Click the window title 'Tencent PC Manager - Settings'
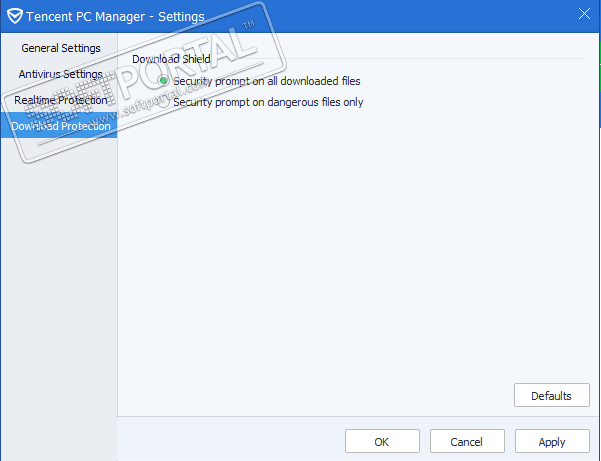 [115, 16]
